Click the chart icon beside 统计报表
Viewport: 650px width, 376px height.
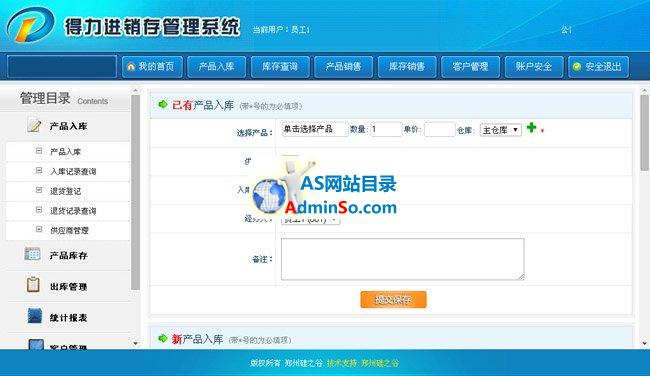34,316
